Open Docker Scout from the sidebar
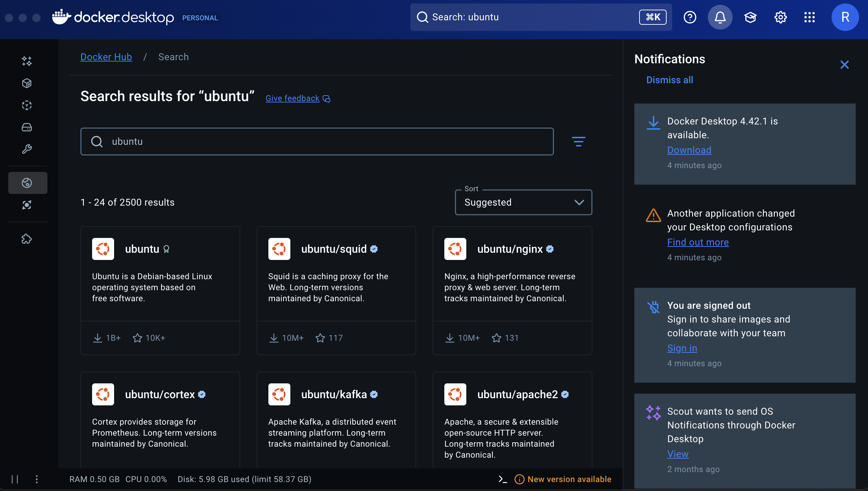The image size is (868, 491). (x=27, y=205)
